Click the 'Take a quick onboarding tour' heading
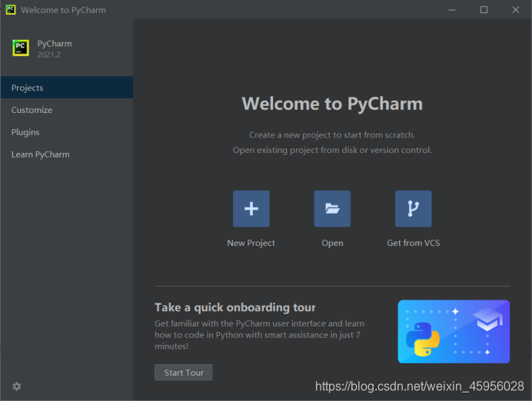 (234, 307)
